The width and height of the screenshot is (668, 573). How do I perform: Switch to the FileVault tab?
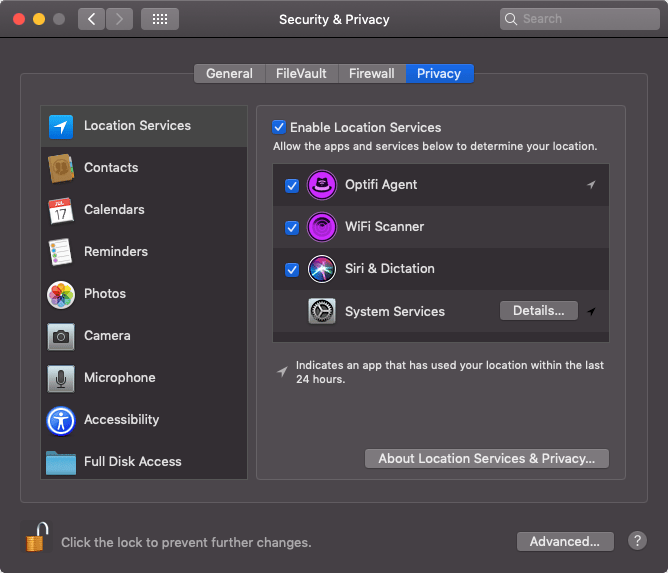(301, 73)
